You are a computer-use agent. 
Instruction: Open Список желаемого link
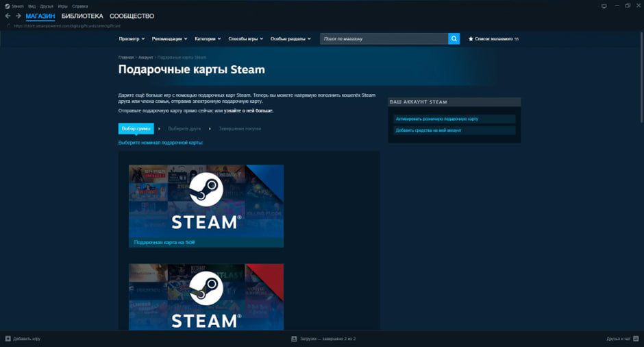pos(494,38)
